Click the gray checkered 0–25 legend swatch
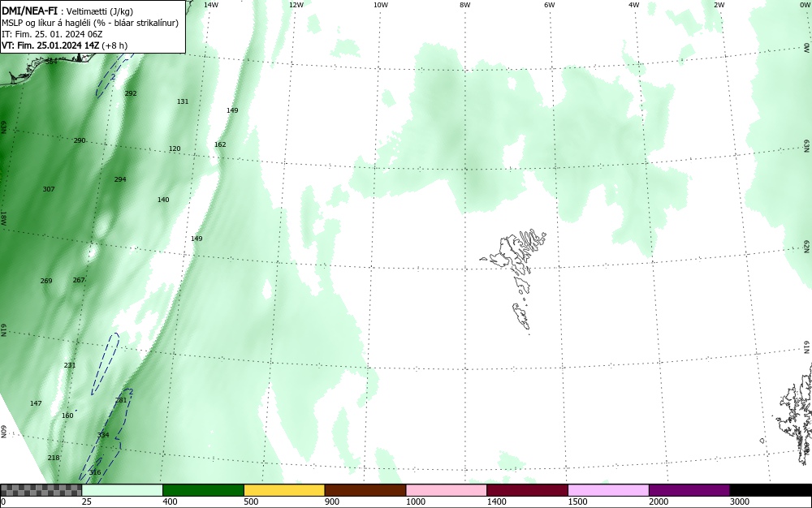Screen dimensions: 812x508 (x=41, y=490)
